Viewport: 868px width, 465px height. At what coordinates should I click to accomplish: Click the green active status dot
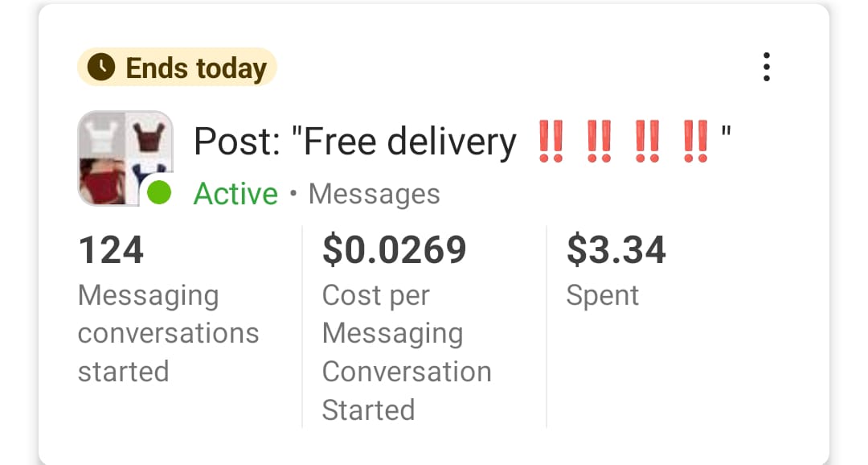160,192
